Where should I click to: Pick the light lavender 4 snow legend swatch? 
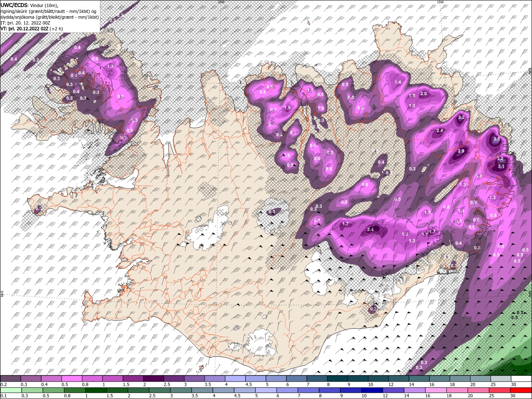pyautogui.click(x=234, y=378)
